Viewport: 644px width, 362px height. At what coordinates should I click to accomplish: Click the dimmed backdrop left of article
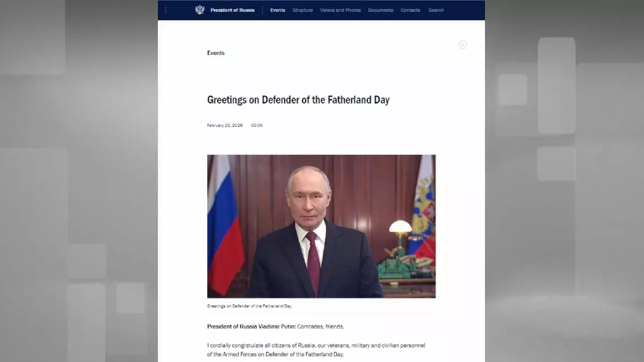coord(79,181)
